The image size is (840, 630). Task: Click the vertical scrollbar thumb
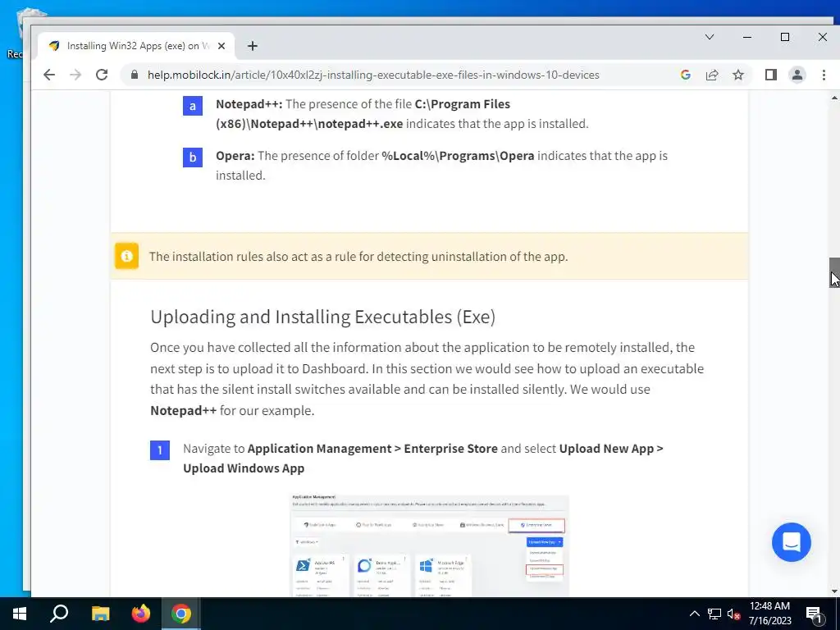[834, 272]
